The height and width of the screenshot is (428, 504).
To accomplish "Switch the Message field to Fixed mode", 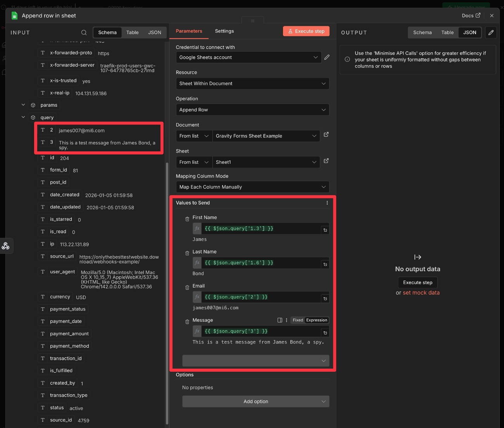I will point(297,320).
